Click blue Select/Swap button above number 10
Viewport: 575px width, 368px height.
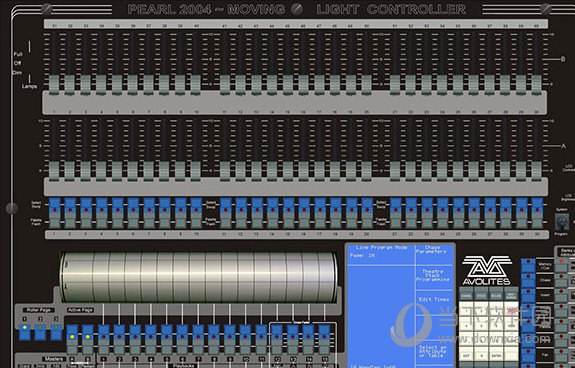pyautogui.click(x=196, y=206)
